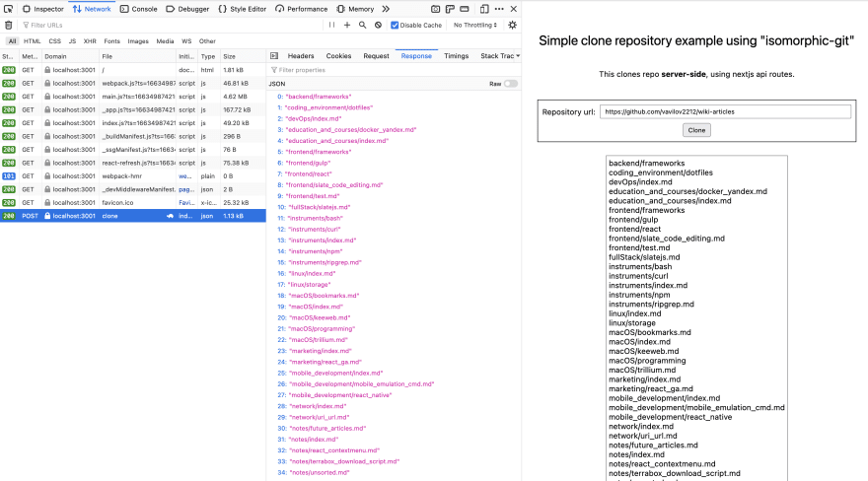Open devtools customize three-dots menu
Screen dimensions: 868x481
point(499,9)
